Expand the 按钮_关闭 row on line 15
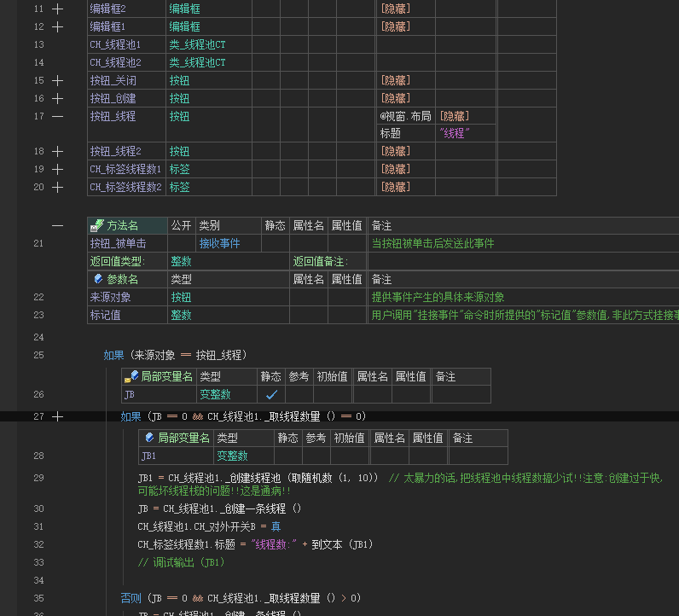Screen dimensions: 679x616 pyautogui.click(x=57, y=80)
